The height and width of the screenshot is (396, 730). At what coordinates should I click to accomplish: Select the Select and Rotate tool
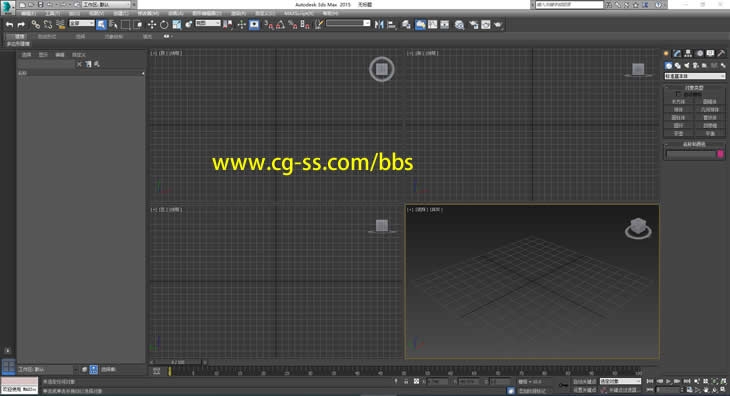coord(164,25)
